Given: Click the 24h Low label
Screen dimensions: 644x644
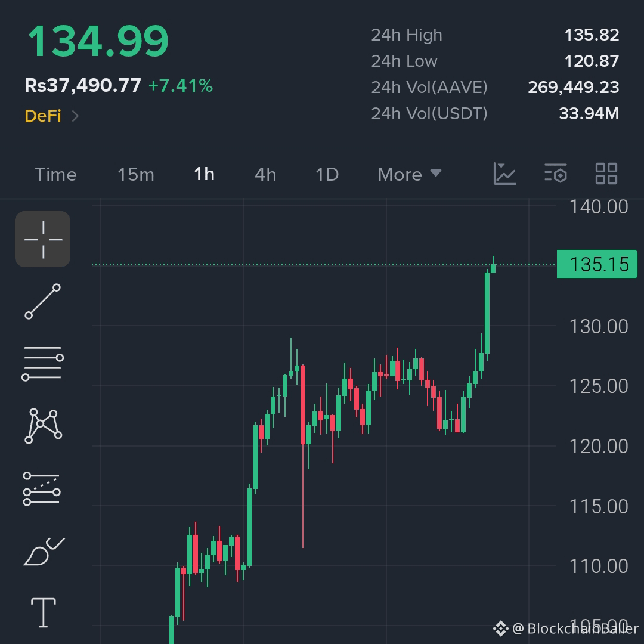Looking at the screenshot, I should [x=404, y=61].
